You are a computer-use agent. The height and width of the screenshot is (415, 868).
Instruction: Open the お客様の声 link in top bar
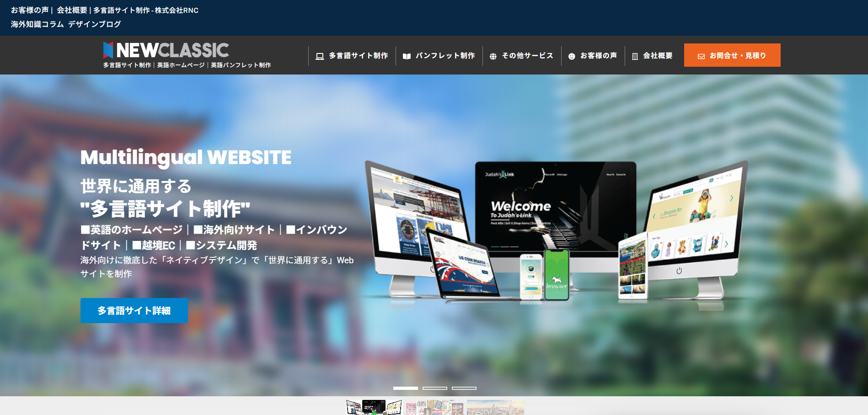pos(30,10)
